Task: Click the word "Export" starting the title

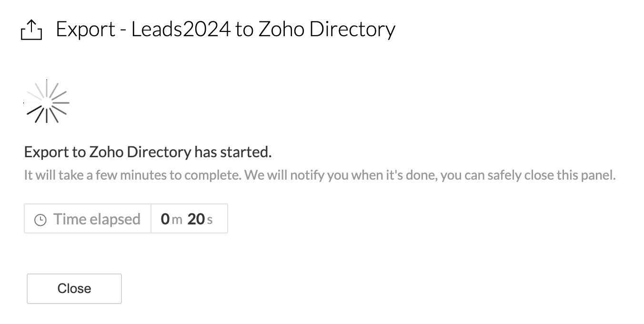Action: pyautogui.click(x=86, y=30)
